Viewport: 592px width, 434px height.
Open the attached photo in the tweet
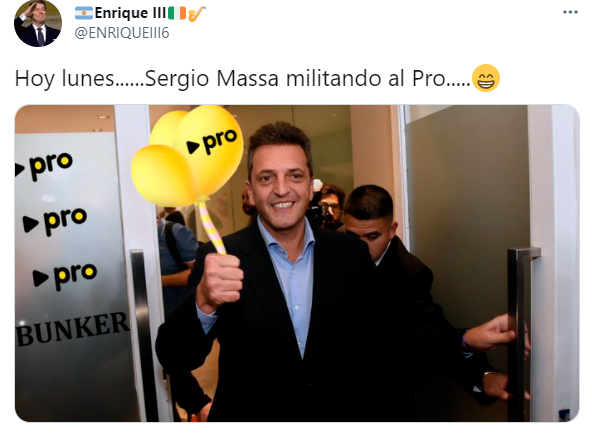297,263
